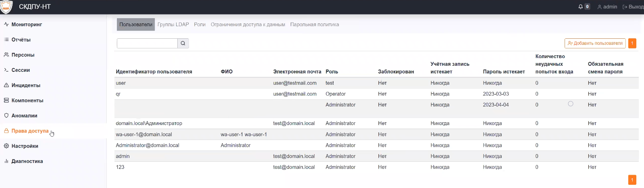Click the Компоненты server icon
This screenshot has width=644, height=188.
pyautogui.click(x=6, y=100)
